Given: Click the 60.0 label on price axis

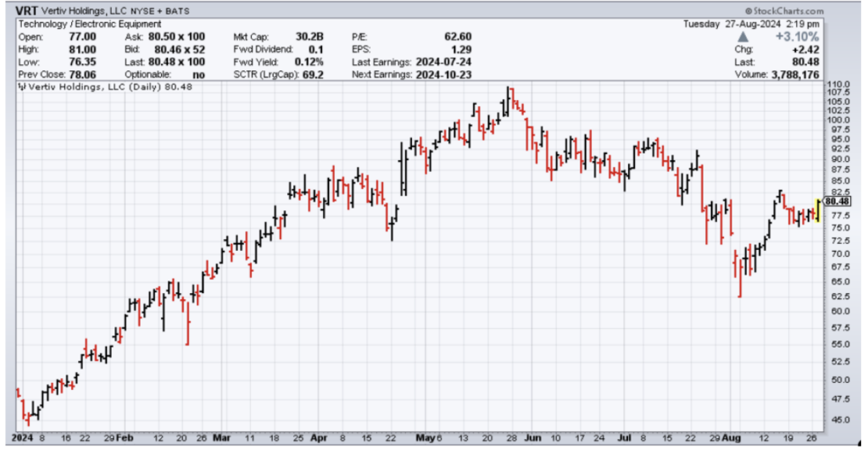Looking at the screenshot, I should [x=838, y=311].
